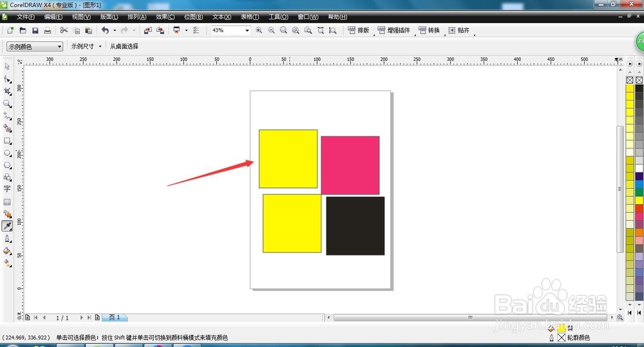Select the Rectangle tool
This screenshot has width=644, height=347.
[7, 141]
